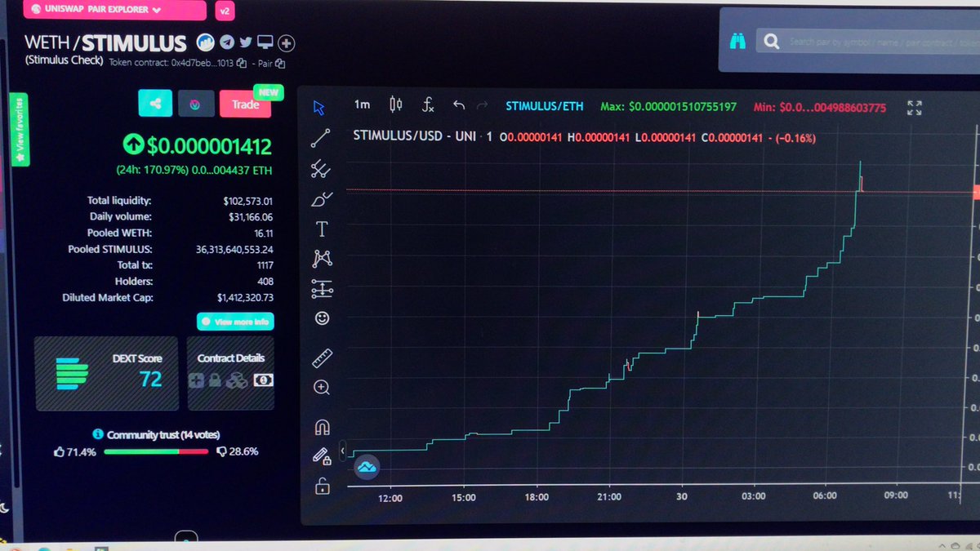Click the plus circle icon beside the pair title
Viewport: 980px width, 551px height.
point(287,43)
